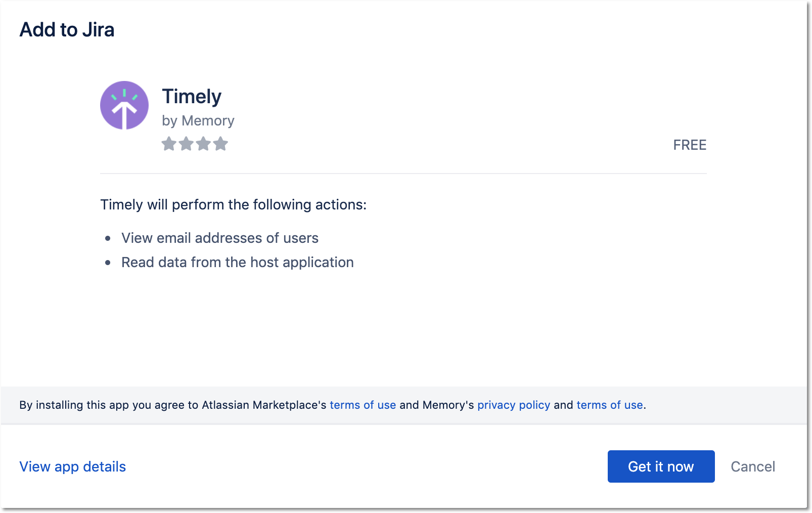The width and height of the screenshot is (812, 513).
Task: Click the second rating star
Action: click(186, 144)
